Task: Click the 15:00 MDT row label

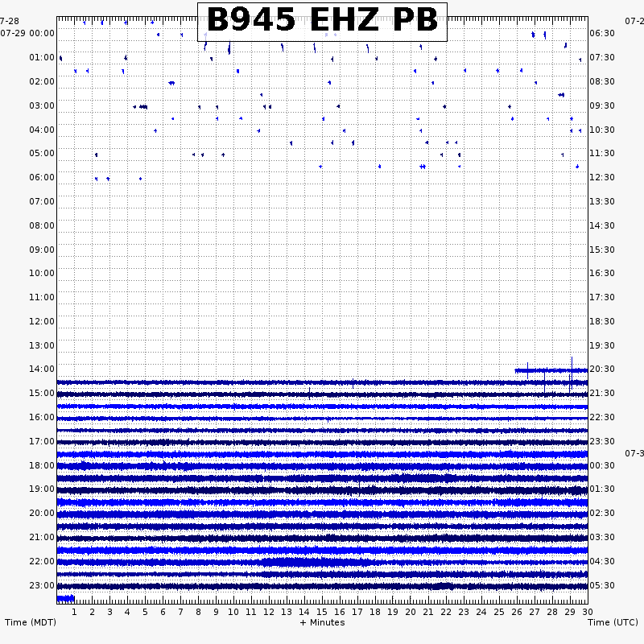Action: [x=42, y=393]
